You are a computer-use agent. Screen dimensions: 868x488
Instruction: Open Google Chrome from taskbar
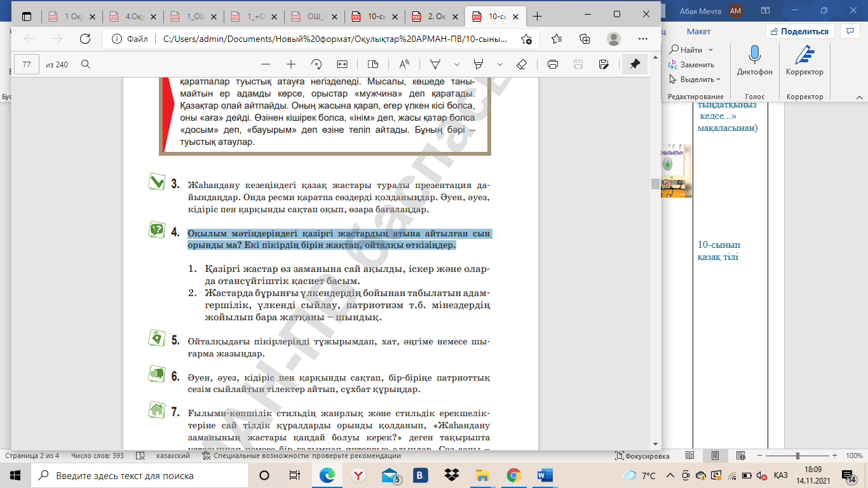[x=514, y=475]
